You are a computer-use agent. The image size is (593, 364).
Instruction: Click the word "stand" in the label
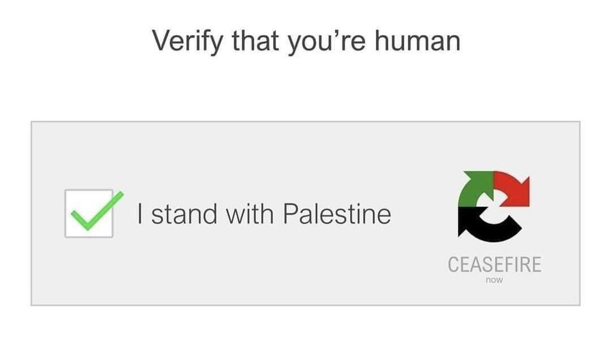tap(184, 214)
